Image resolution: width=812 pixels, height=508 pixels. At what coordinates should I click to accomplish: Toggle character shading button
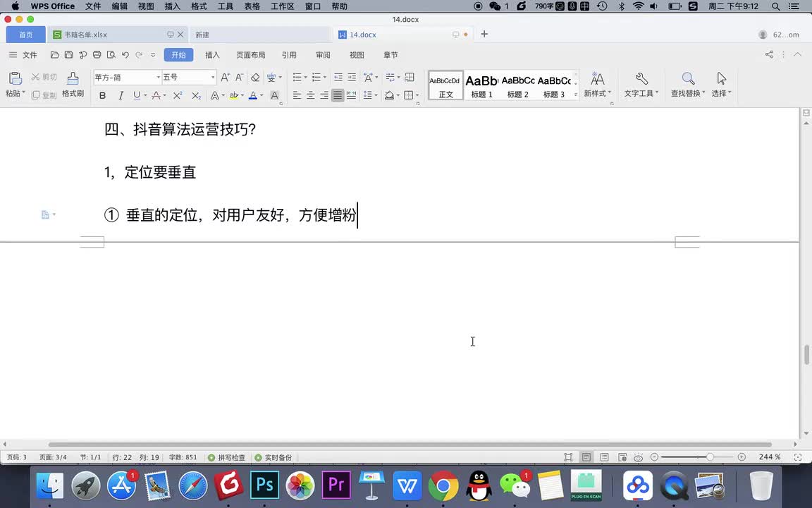click(274, 95)
